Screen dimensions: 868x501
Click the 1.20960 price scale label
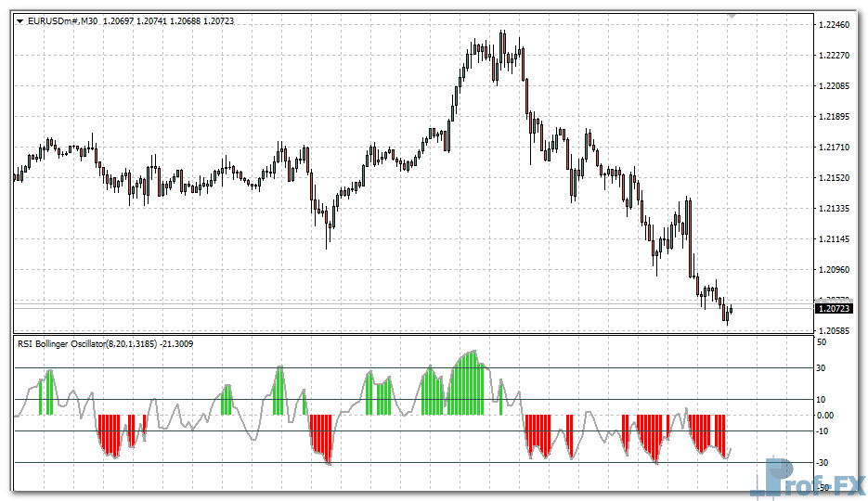(833, 270)
